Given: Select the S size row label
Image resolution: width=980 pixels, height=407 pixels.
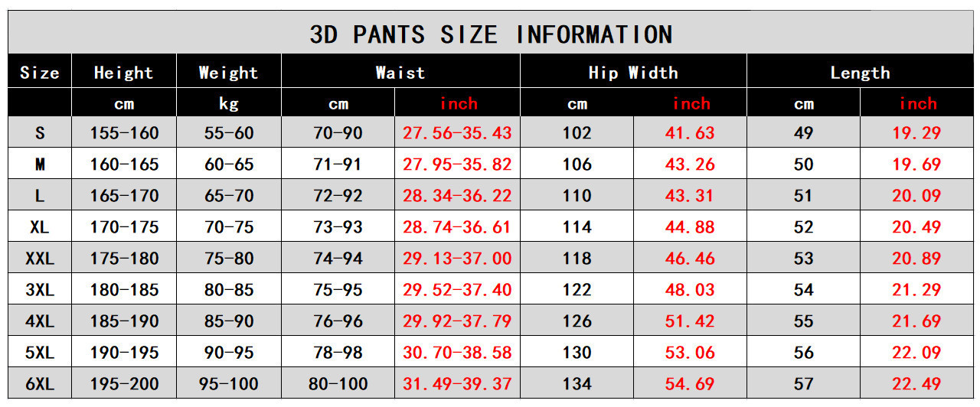Looking at the screenshot, I should point(40,133).
